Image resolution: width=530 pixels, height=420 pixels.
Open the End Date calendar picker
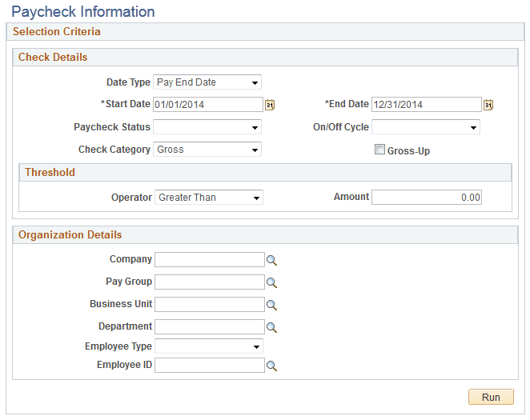pyautogui.click(x=488, y=105)
